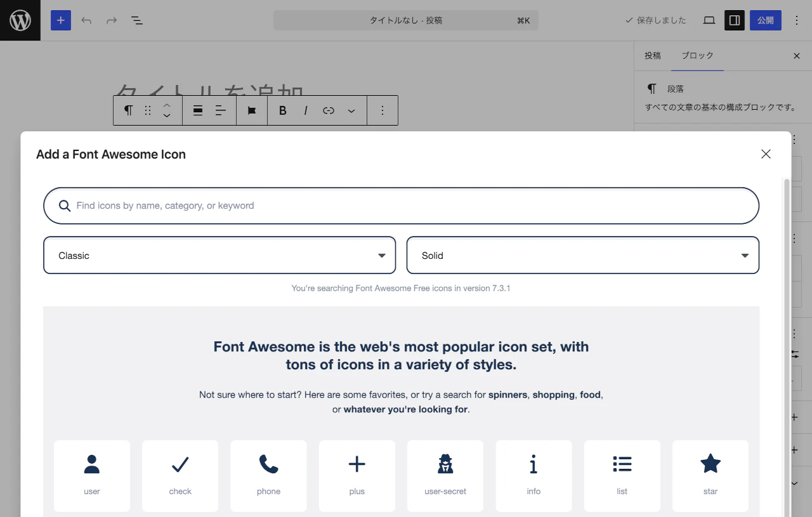Toggle bold formatting
Image resolution: width=812 pixels, height=517 pixels.
point(283,110)
